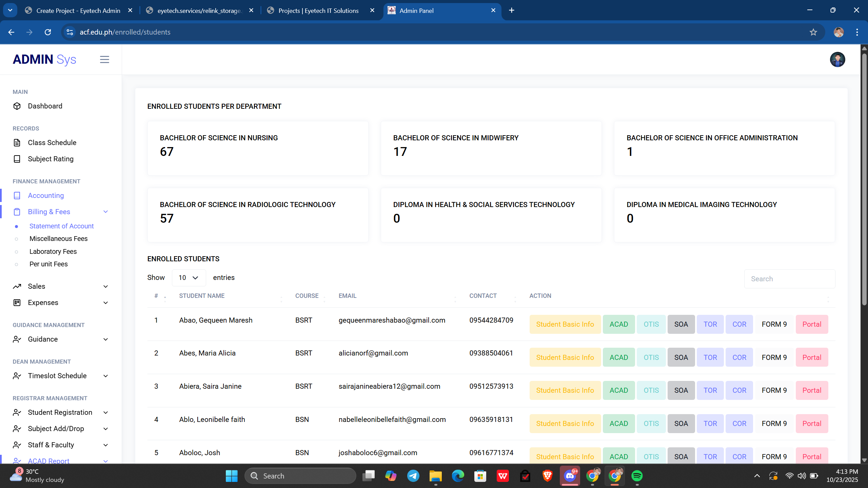Expand the Guidance menu chevron
This screenshot has height=488, width=868.
pyautogui.click(x=105, y=339)
